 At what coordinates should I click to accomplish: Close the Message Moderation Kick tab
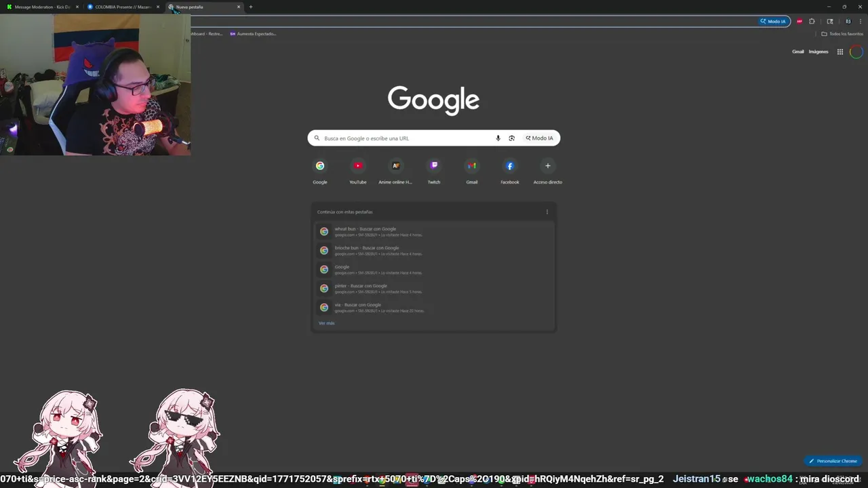[x=77, y=7]
